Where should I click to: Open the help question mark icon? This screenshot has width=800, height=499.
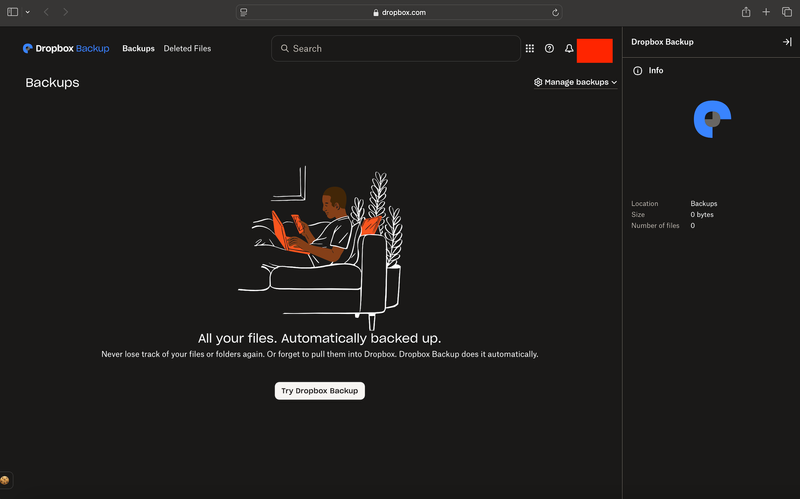click(549, 48)
